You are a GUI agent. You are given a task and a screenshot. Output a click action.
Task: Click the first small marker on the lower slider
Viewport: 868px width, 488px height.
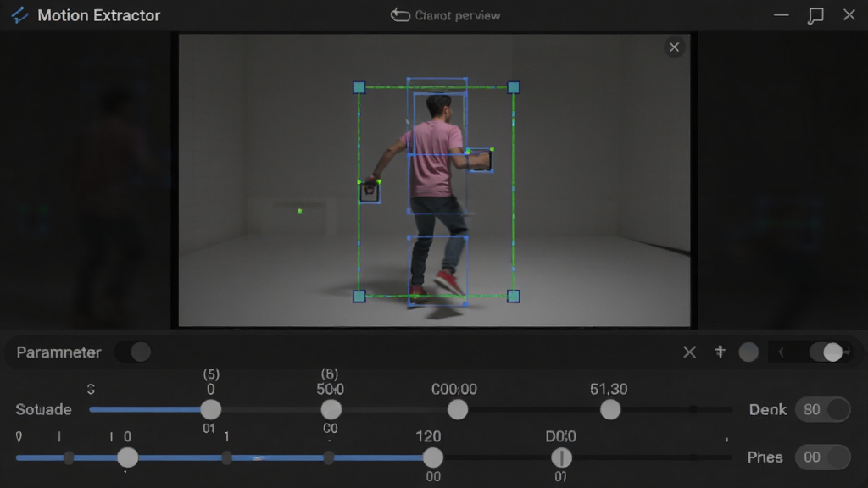[x=69, y=457]
